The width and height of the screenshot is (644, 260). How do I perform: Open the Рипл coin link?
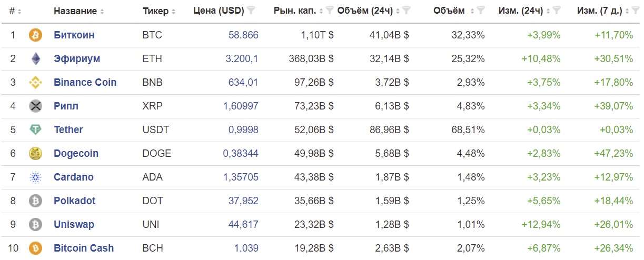coord(66,106)
